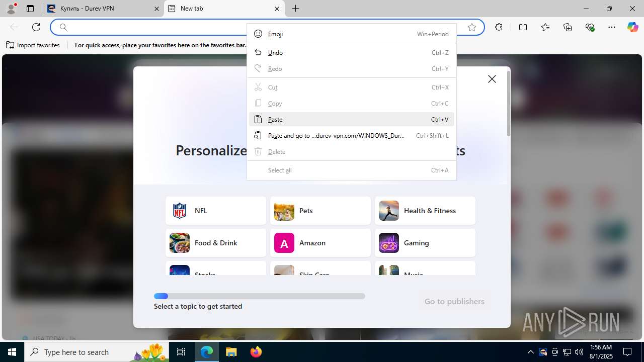This screenshot has height=362, width=644.
Task: Open the Windows Start menu
Action: [x=12, y=352]
